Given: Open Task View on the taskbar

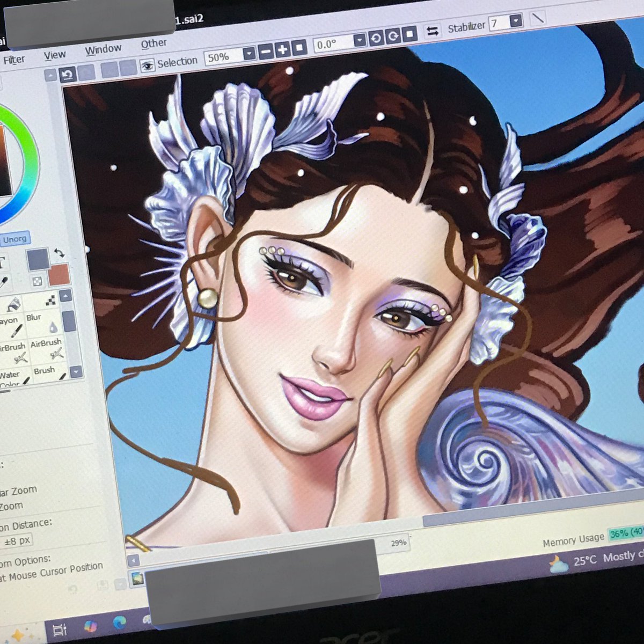Looking at the screenshot, I should [x=60, y=630].
